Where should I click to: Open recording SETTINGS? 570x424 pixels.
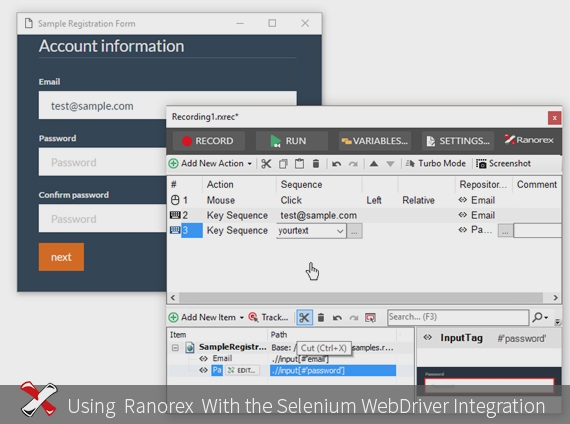458,141
